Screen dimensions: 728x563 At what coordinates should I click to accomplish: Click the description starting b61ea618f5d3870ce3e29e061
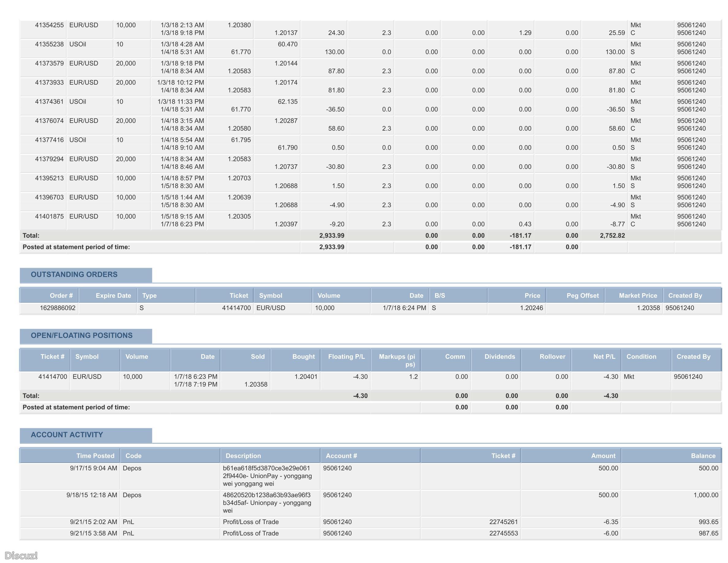(267, 476)
